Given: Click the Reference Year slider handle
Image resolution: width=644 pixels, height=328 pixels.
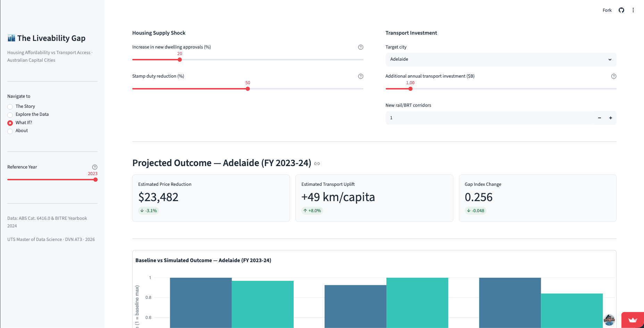Looking at the screenshot, I should [x=95, y=180].
